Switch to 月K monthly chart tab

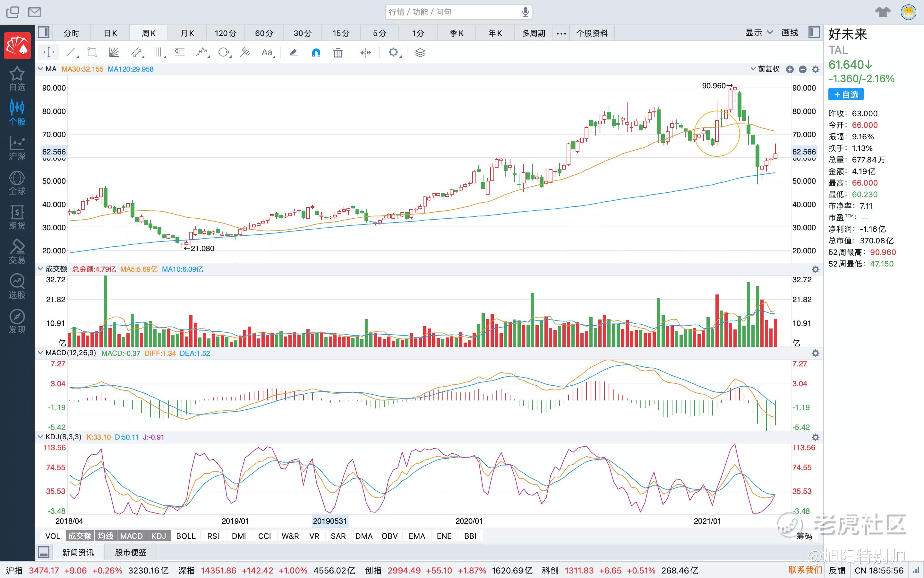point(187,33)
